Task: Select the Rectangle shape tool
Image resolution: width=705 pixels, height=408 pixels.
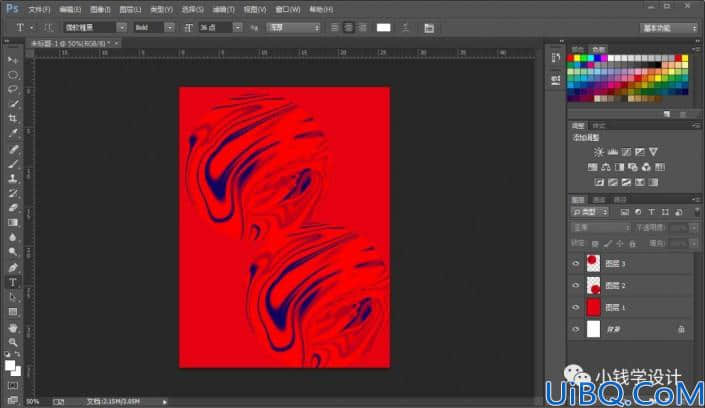Action: 13,312
